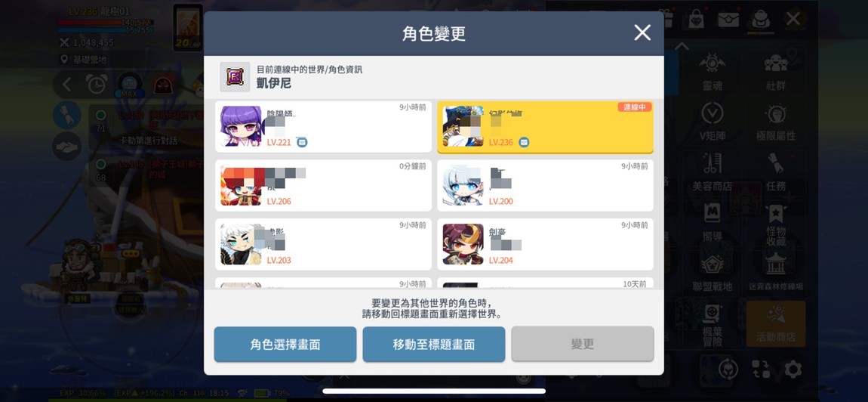Click the currently connected LV.236 character
The width and height of the screenshot is (868, 402).
545,126
